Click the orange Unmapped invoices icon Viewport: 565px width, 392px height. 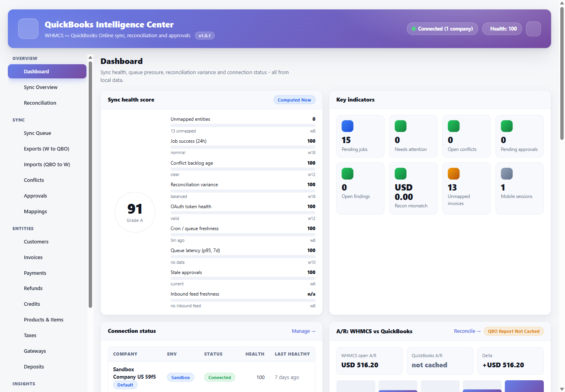pyautogui.click(x=454, y=174)
